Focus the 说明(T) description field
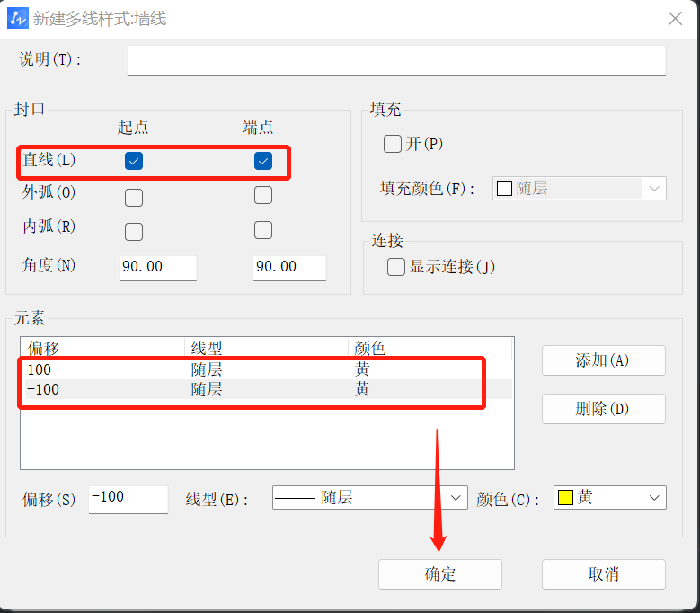Viewport: 700px width, 613px height. (x=396, y=60)
